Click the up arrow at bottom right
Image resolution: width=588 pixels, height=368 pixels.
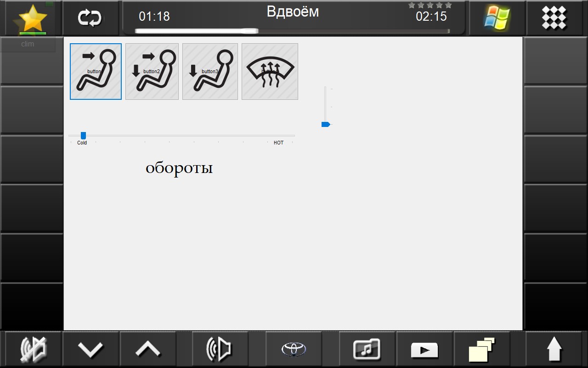[x=554, y=350]
